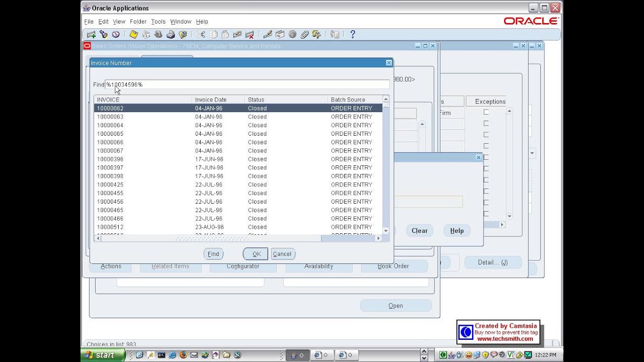This screenshot has width=644, height=362.
Task: Click the Batch Source column header
Action: click(x=355, y=100)
